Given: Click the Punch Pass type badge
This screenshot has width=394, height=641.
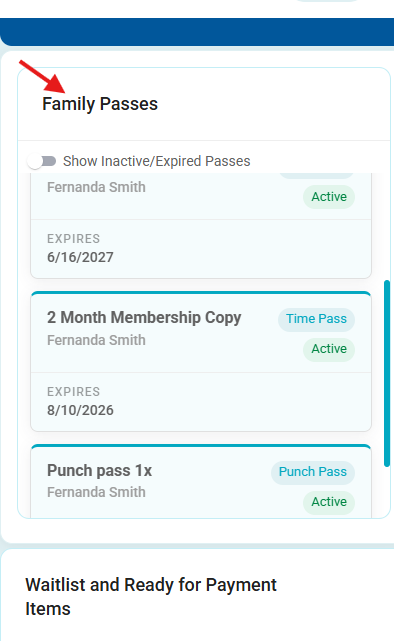Looking at the screenshot, I should click(x=313, y=472).
